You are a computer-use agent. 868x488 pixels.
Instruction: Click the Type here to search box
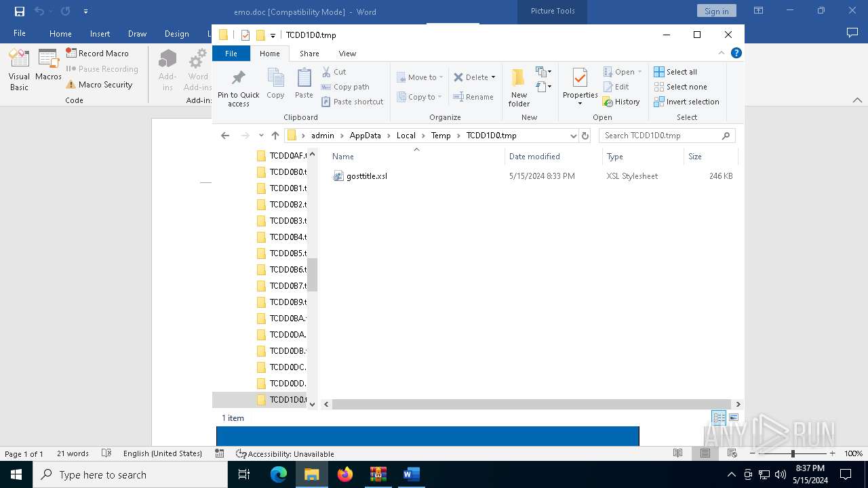[130, 474]
